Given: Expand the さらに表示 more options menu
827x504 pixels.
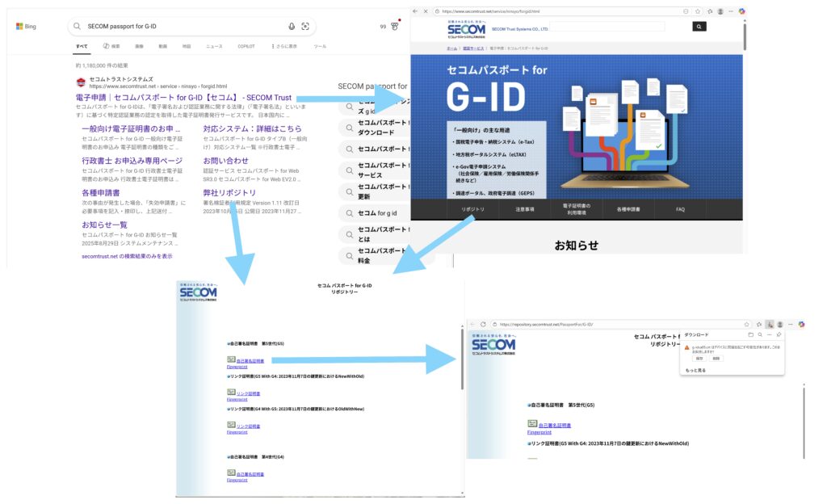Looking at the screenshot, I should 283,46.
